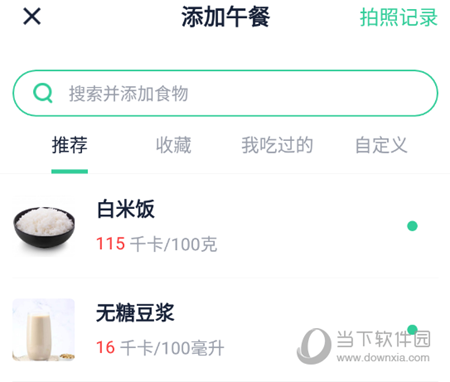
Task: Close the 添加午餐 screen with X
Action: tap(32, 16)
